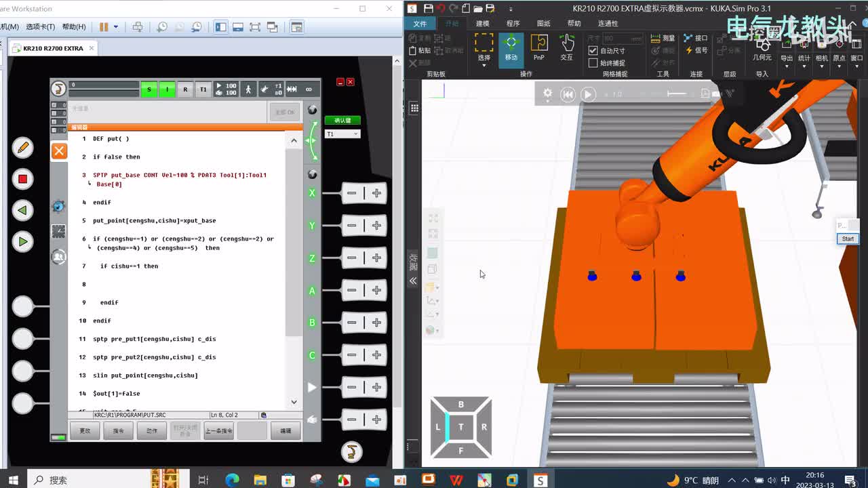Click the orange X close-editor icon
868x488 pixels.
[x=59, y=150]
